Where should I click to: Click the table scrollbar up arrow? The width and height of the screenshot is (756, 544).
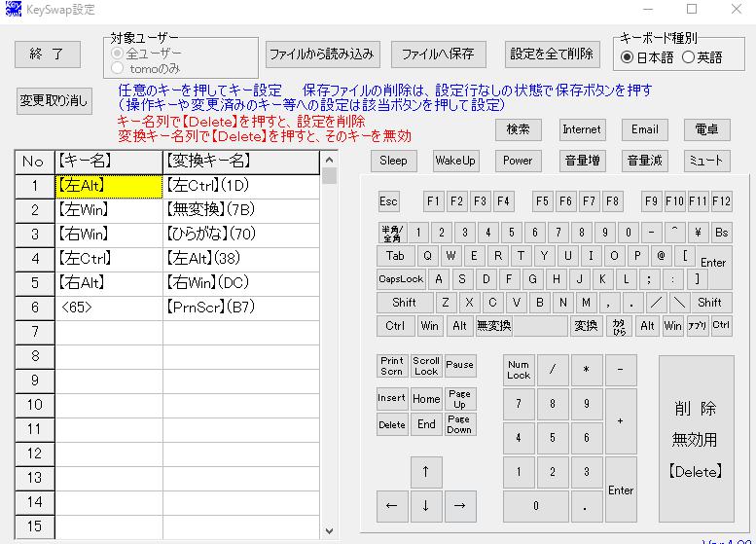click(329, 160)
